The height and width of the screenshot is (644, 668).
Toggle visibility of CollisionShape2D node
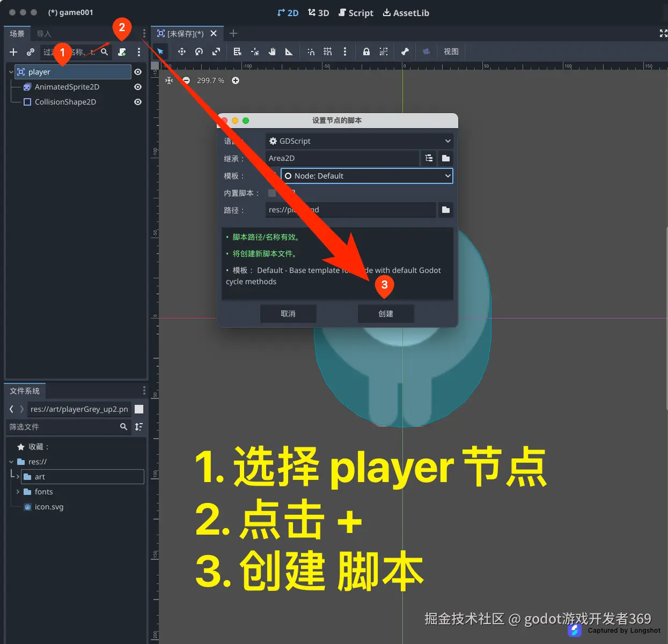pyautogui.click(x=138, y=102)
